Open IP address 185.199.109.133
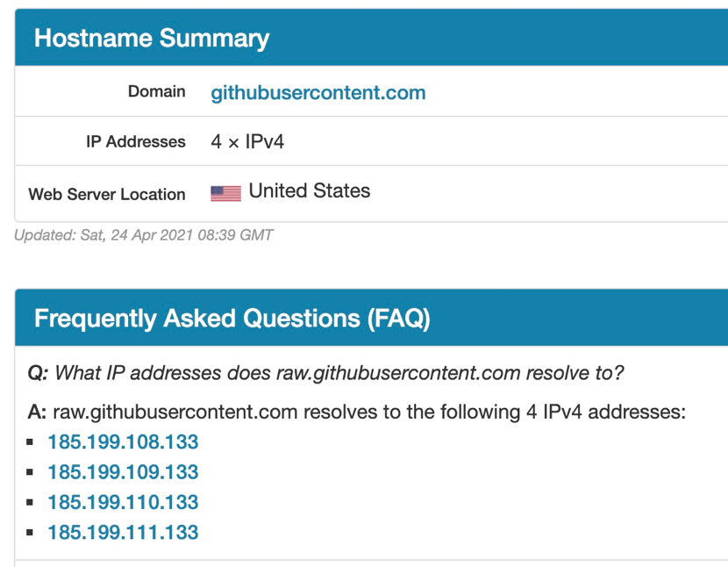The height and width of the screenshot is (567, 728). click(123, 471)
